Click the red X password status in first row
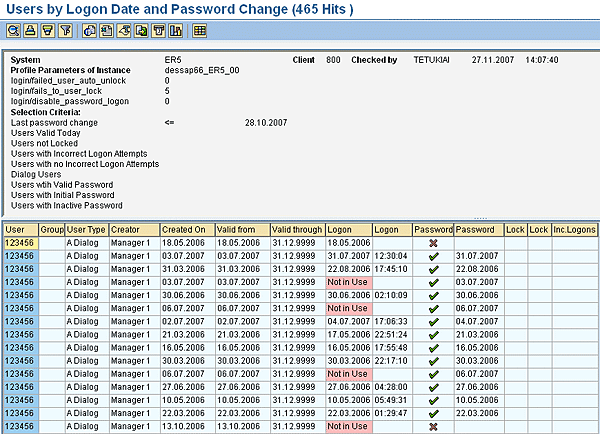Viewport: 600px width, 434px height. [432, 243]
